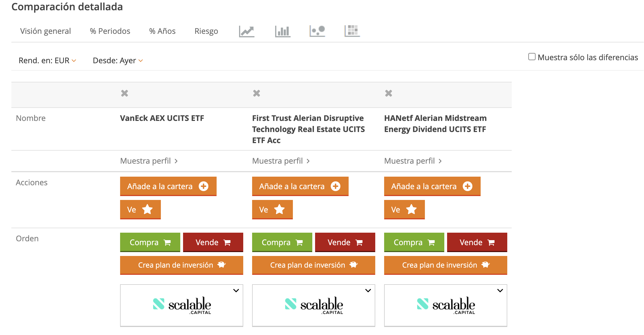
Task: Remove First Trust Alerian ETF column
Action: click(257, 93)
